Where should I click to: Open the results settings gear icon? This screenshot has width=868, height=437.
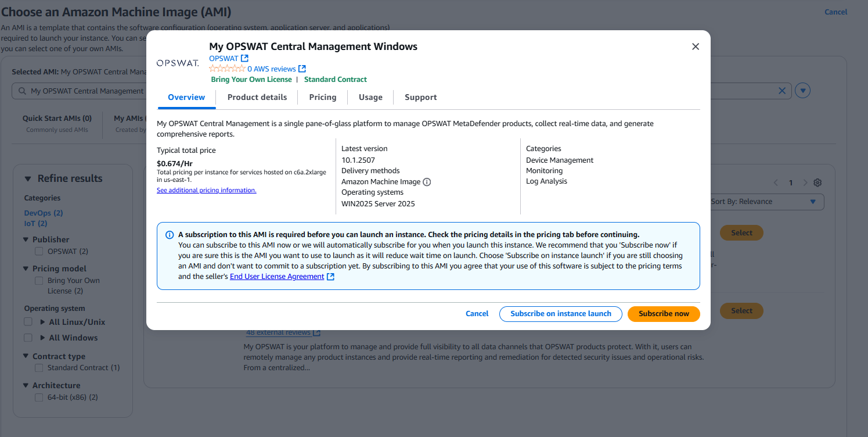(x=817, y=182)
